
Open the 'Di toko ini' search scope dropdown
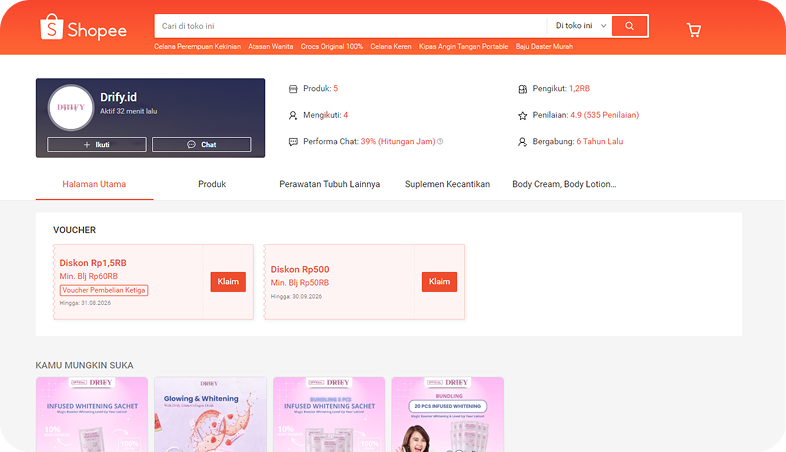click(x=580, y=26)
